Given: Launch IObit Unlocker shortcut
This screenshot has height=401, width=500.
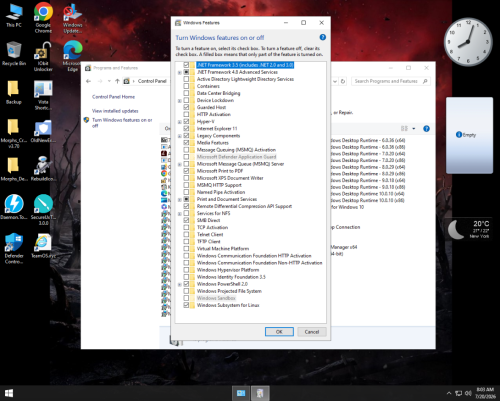Looking at the screenshot, I should pyautogui.click(x=43, y=56).
